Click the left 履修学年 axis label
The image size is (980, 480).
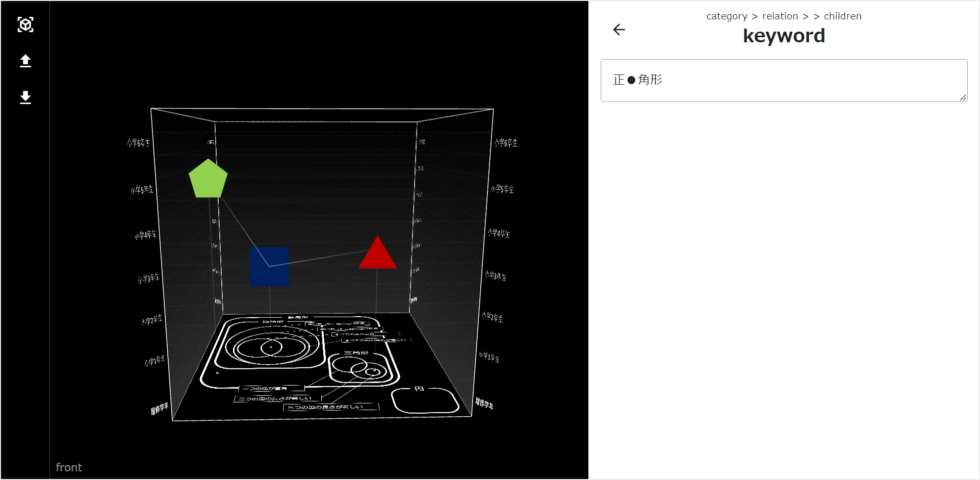159,409
